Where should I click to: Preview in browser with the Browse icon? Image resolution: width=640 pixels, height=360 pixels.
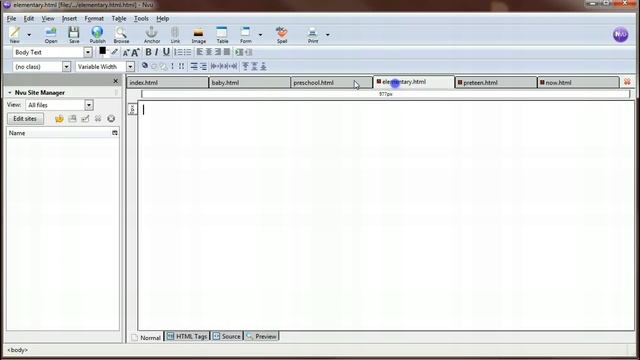121,35
